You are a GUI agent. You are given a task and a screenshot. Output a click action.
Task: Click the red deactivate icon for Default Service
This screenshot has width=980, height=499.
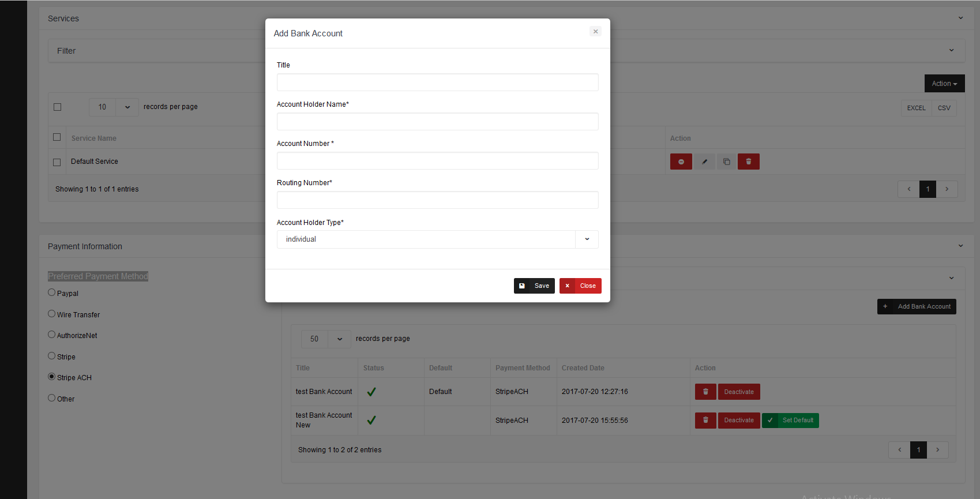pyautogui.click(x=681, y=162)
